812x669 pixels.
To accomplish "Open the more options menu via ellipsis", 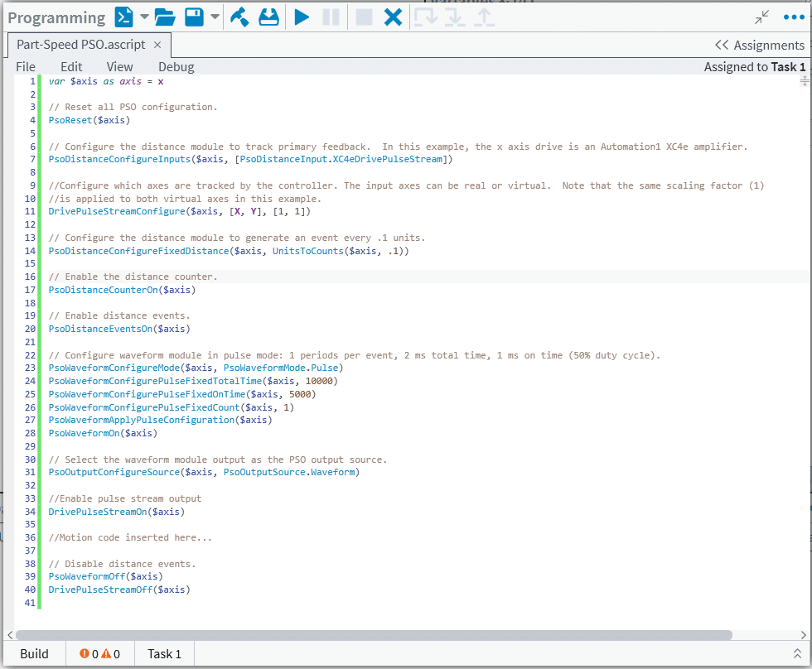I will tap(794, 17).
